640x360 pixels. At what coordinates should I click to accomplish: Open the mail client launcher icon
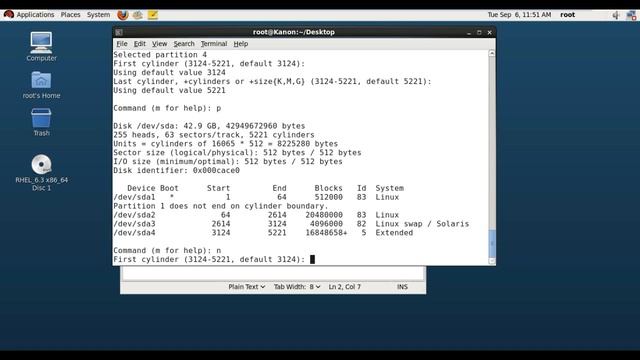point(138,15)
